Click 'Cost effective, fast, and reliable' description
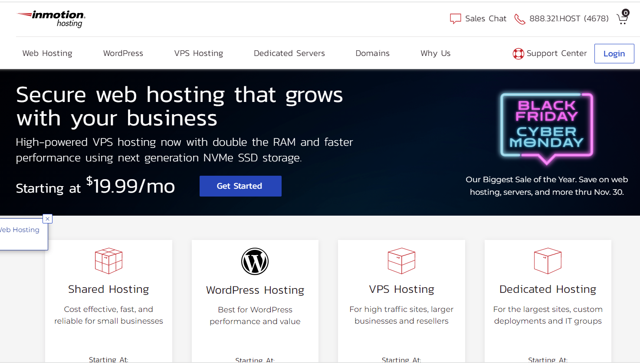The image size is (640, 364). click(108, 315)
